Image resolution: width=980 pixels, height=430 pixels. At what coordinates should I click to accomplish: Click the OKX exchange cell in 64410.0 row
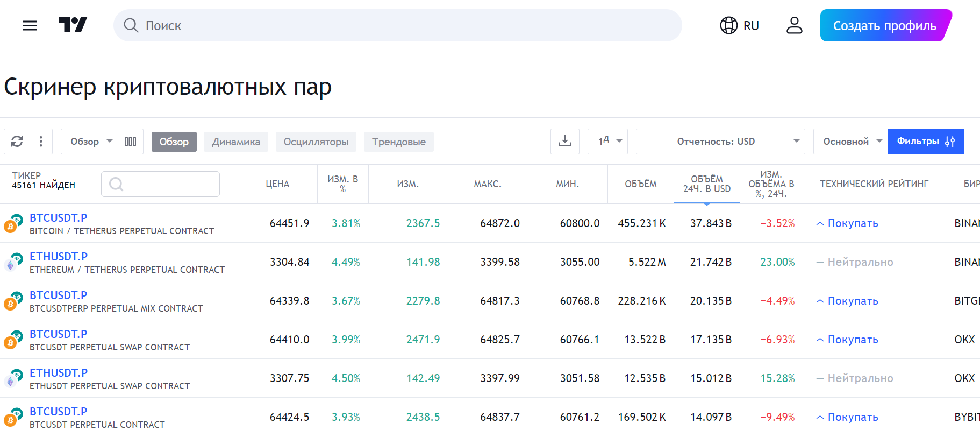964,340
